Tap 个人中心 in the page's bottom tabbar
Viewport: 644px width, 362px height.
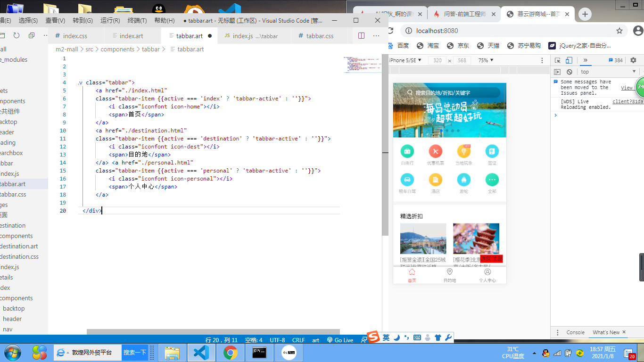point(487,276)
